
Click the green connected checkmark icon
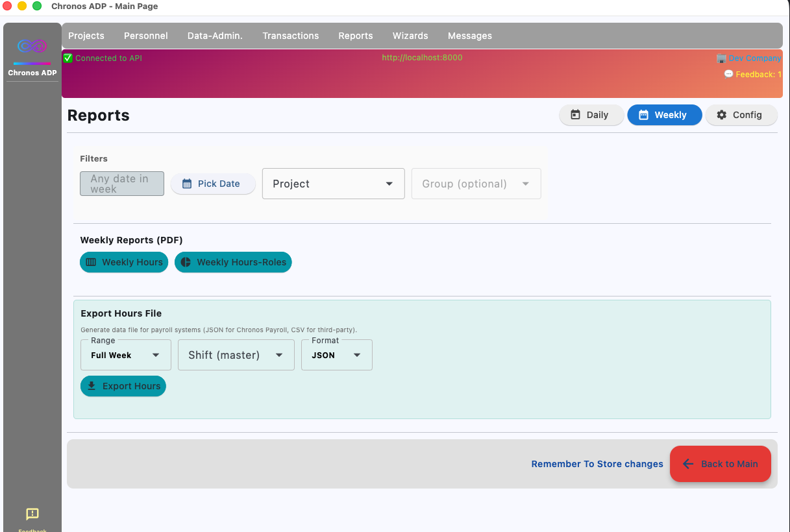coord(68,58)
